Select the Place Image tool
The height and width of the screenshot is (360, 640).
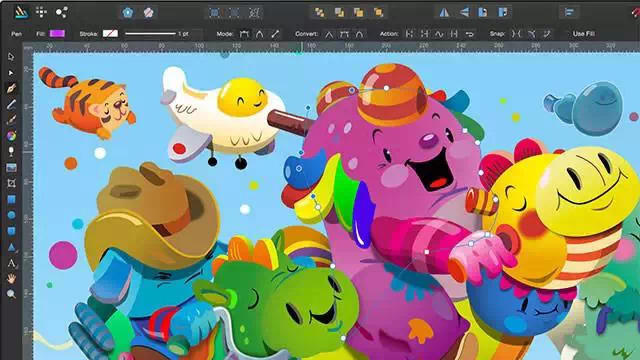click(x=11, y=167)
